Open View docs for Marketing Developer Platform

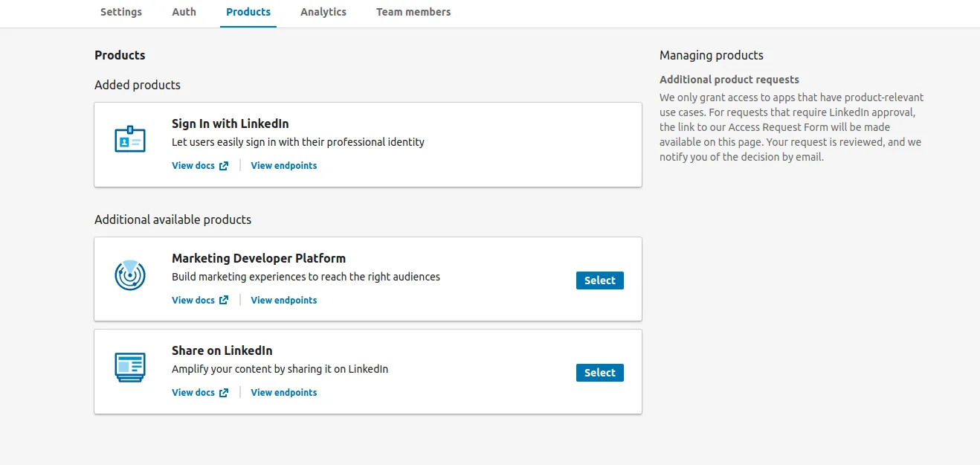pos(193,301)
